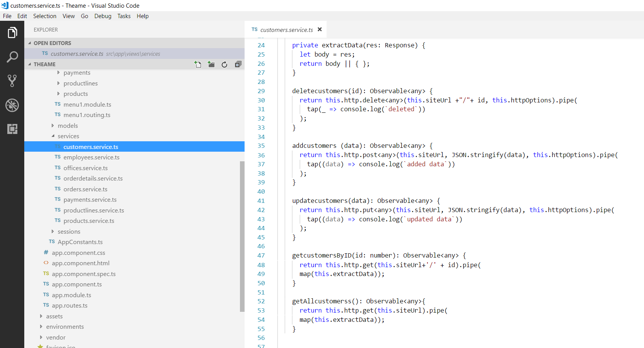Screen dimensions: 644x348
Task: Open the Tasks menu
Action: (x=124, y=16)
